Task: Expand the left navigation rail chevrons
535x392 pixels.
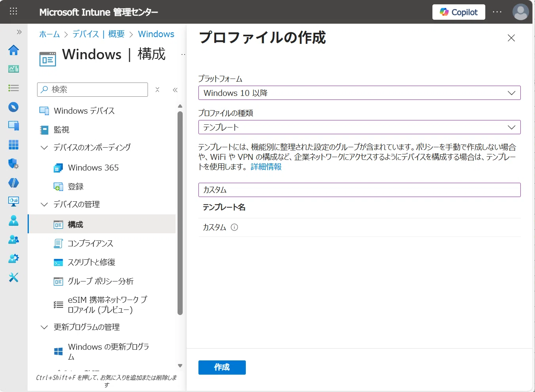Action: coord(19,32)
